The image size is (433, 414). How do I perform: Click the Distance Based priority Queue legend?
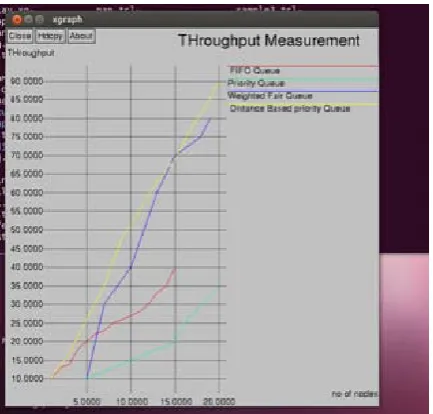point(290,109)
